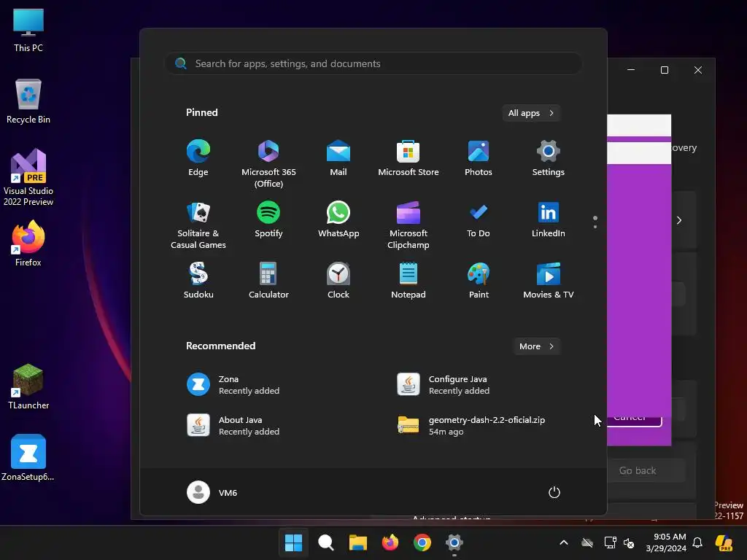Expand chevron row in Settings window
The image size is (747, 560).
coord(679,220)
